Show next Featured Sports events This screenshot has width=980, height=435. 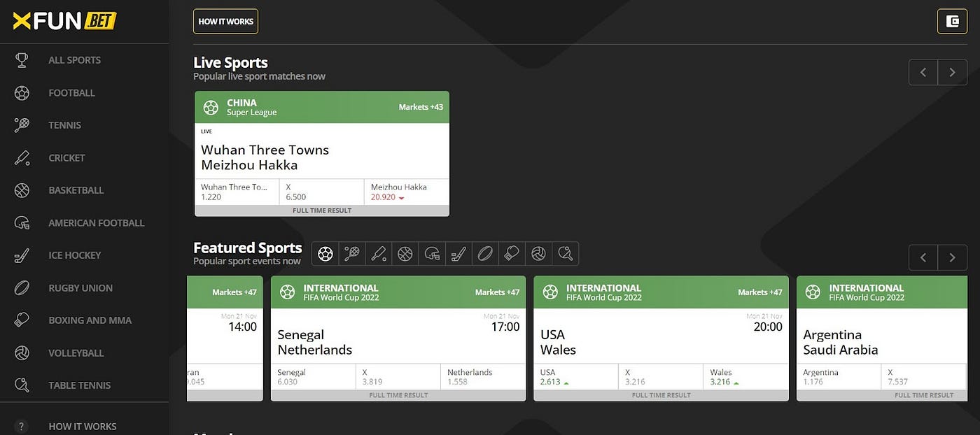coord(953,257)
